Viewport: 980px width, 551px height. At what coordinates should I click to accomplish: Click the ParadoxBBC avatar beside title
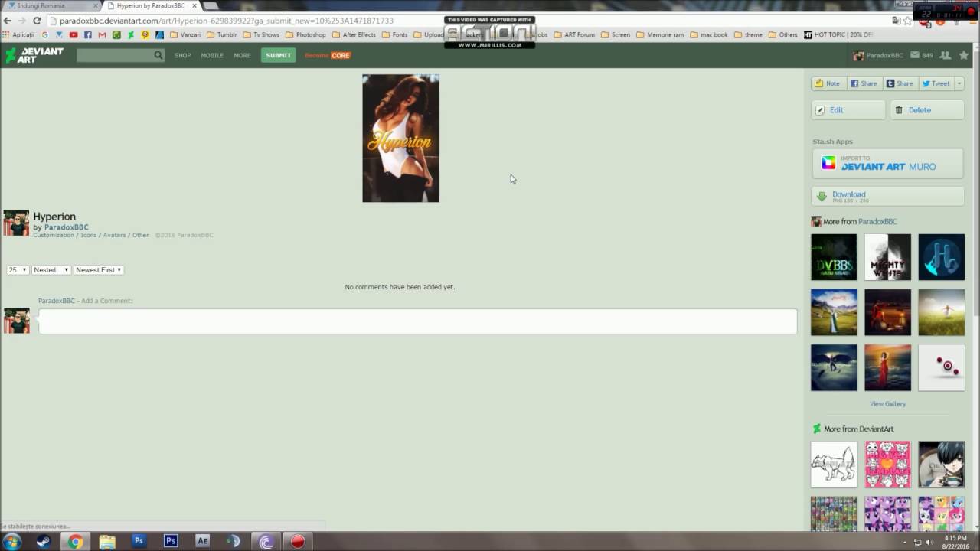[x=16, y=223]
